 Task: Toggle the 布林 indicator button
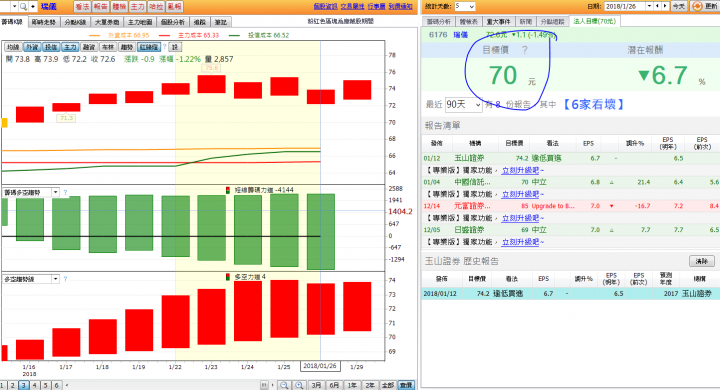(x=108, y=47)
